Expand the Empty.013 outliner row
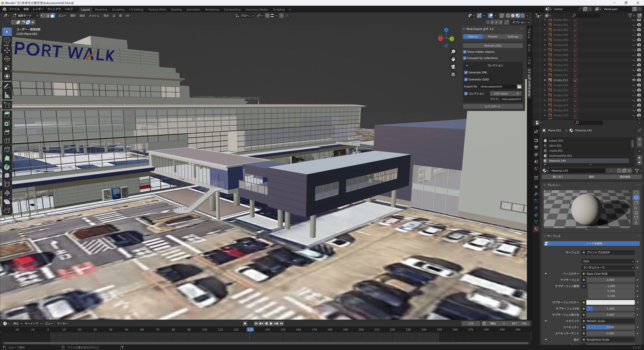644x350 pixels. point(545,80)
